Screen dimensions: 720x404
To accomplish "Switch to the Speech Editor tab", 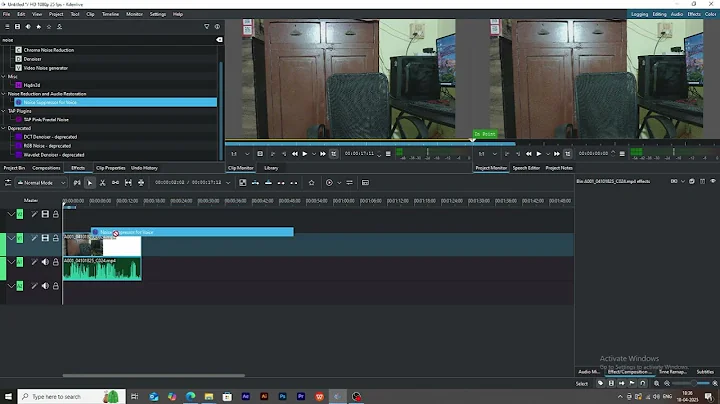I will [526, 168].
